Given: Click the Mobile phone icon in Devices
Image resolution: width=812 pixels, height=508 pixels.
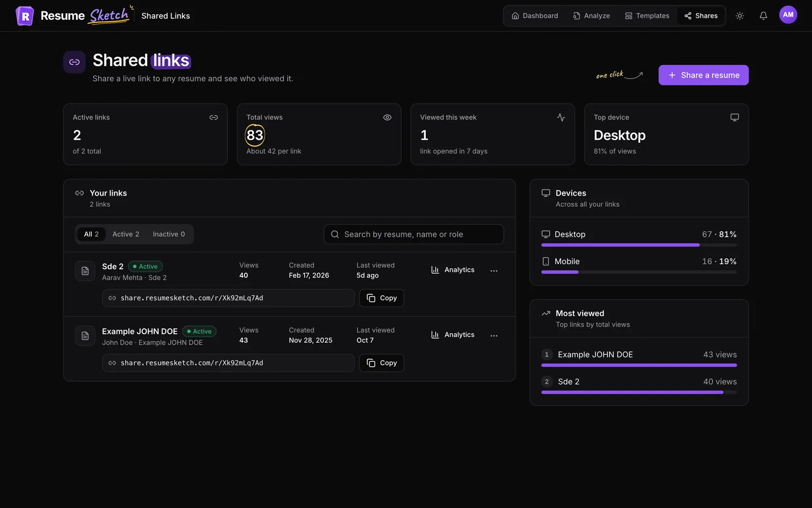Looking at the screenshot, I should pyautogui.click(x=546, y=261).
